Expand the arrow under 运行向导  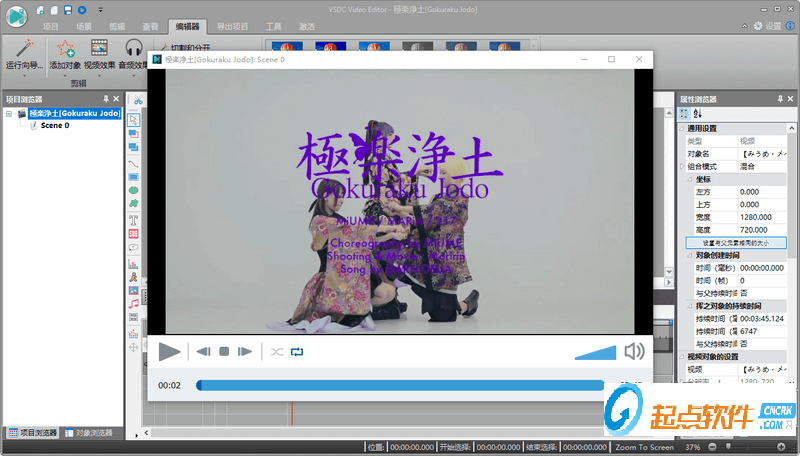click(24, 75)
